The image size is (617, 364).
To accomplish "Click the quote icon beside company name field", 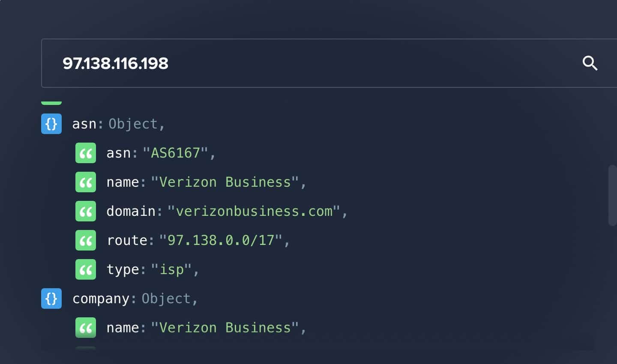I will click(x=86, y=328).
